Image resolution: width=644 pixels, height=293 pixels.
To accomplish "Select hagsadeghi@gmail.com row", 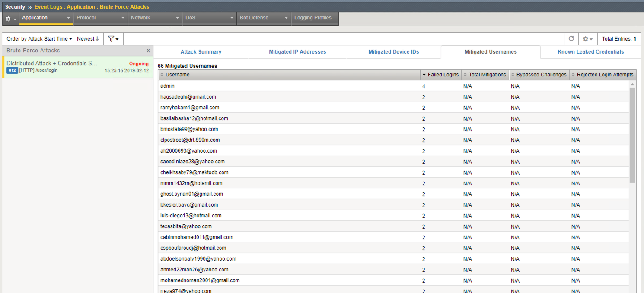I will point(393,97).
